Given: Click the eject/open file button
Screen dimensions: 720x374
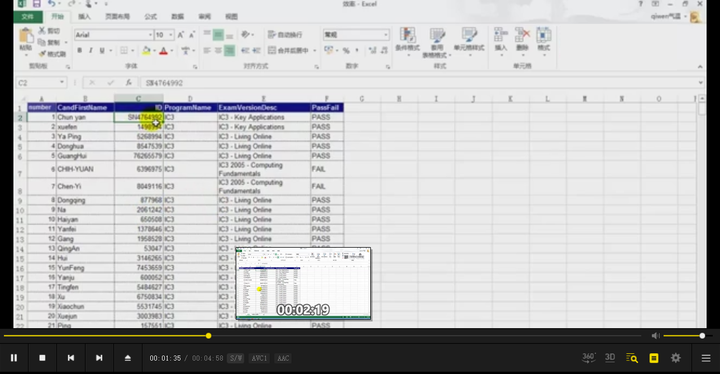Looking at the screenshot, I should (128, 357).
